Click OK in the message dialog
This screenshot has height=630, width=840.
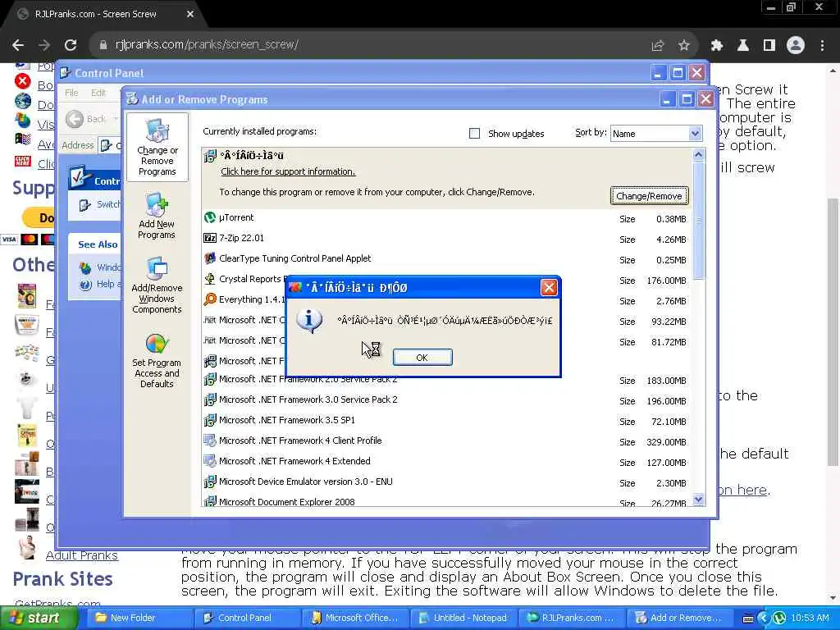click(422, 358)
